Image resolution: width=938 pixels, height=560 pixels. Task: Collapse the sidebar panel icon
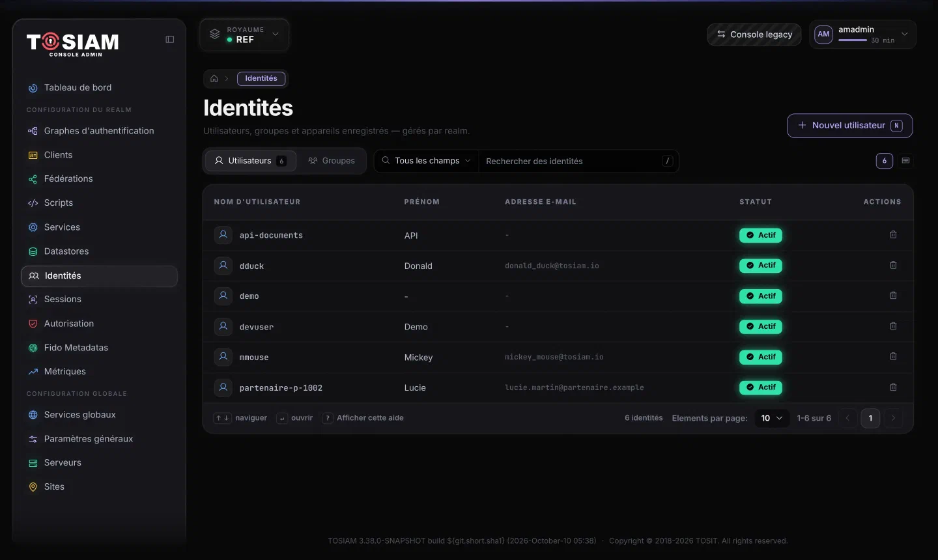(170, 40)
